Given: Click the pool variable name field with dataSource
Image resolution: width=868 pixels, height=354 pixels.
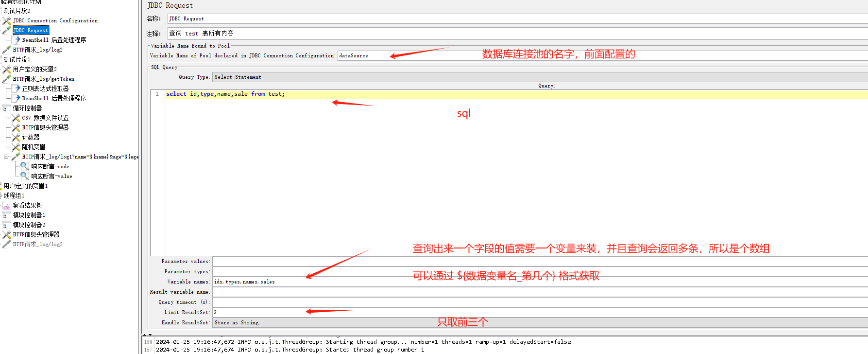Looking at the screenshot, I should tap(602, 55).
